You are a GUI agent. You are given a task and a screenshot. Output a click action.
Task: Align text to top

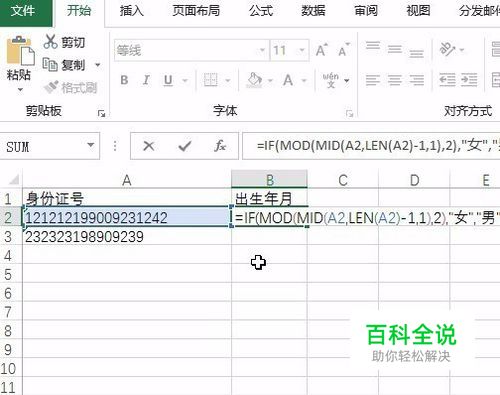click(x=373, y=45)
